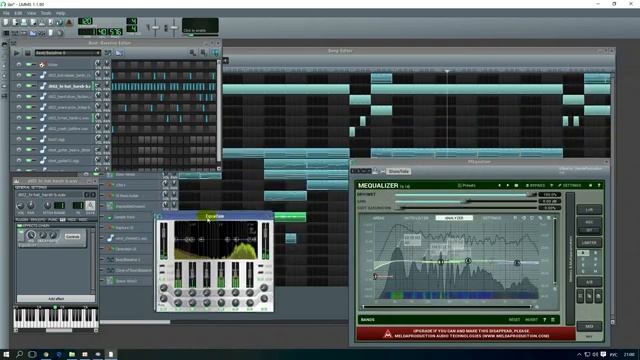Adjust the master volume slider
Screen dimensions: 640x360
155,28
